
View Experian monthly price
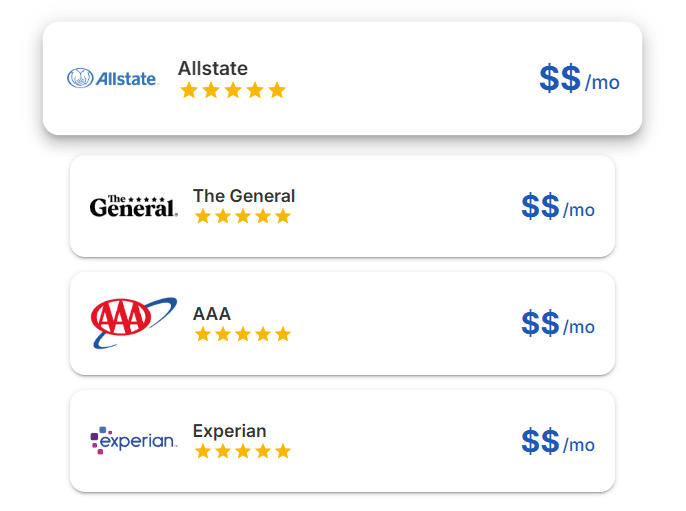tap(557, 442)
